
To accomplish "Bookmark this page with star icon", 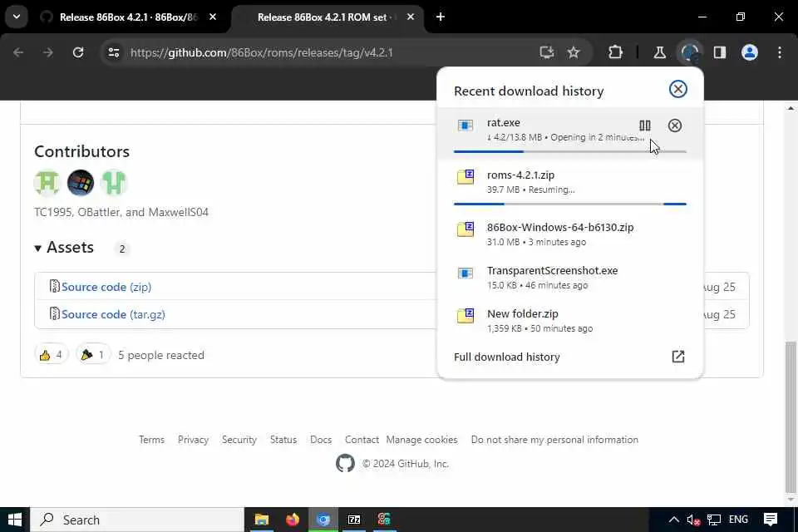I will pyautogui.click(x=574, y=52).
